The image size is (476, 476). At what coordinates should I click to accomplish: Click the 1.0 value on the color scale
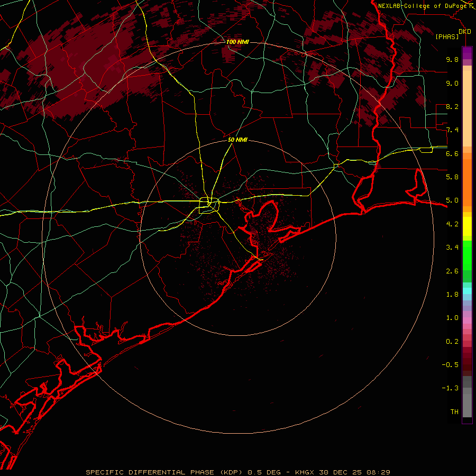[452, 318]
